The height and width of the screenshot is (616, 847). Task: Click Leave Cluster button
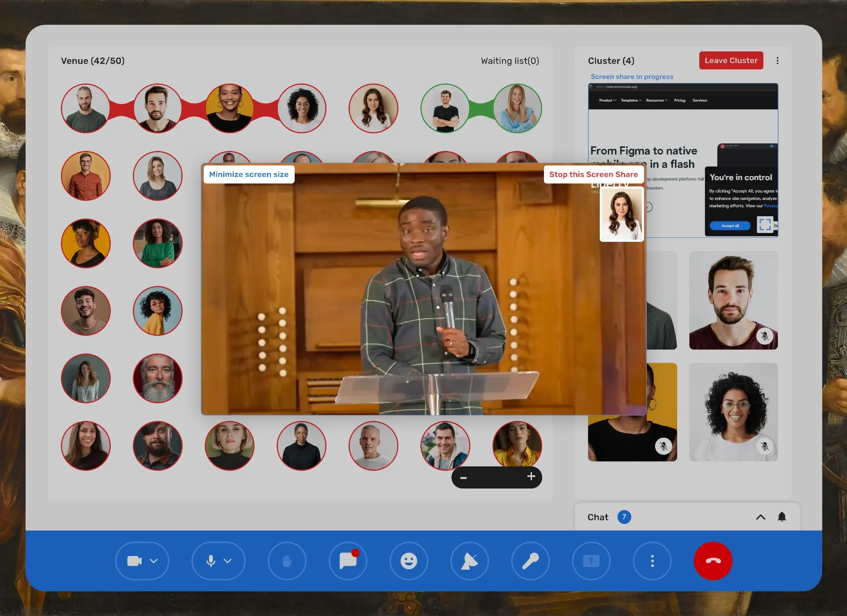pos(731,60)
